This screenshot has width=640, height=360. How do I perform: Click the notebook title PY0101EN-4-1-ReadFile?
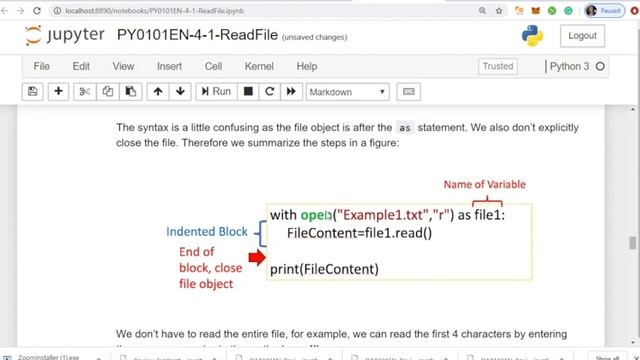197,35
